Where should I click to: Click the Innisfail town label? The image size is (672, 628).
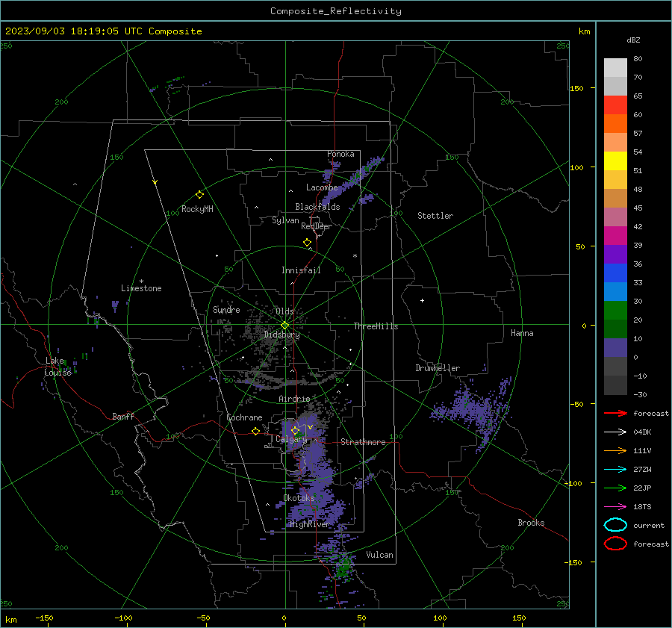pyautogui.click(x=301, y=270)
